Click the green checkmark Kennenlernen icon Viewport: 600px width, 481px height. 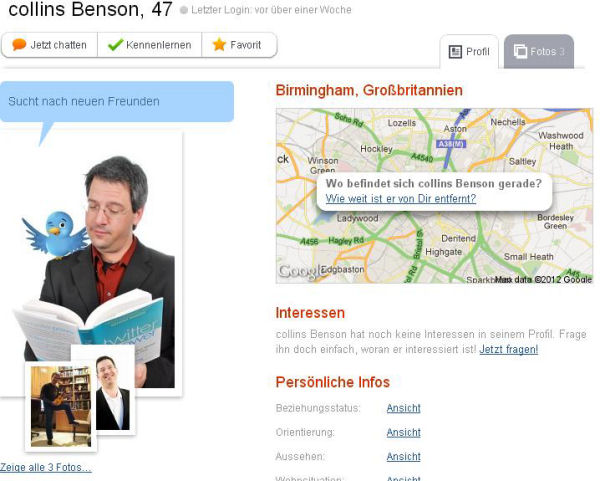115,45
